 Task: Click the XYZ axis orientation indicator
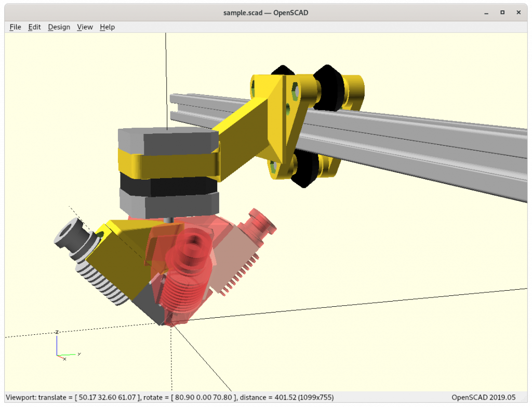click(x=68, y=346)
